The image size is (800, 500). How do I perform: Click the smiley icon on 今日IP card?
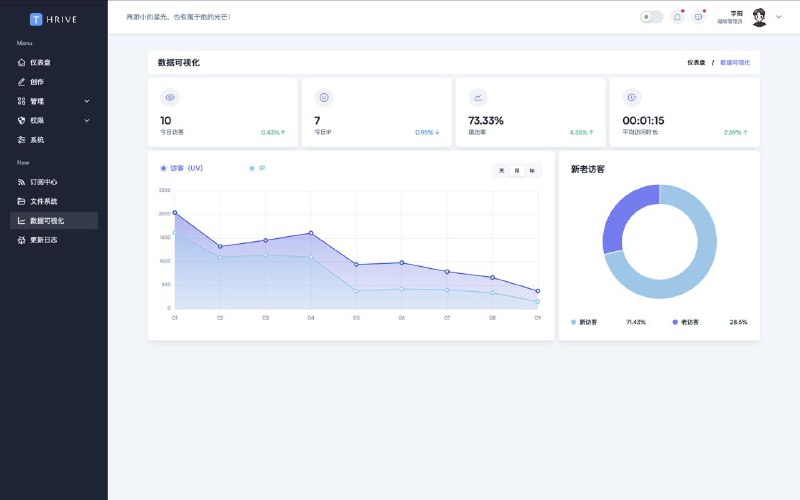[x=323, y=97]
